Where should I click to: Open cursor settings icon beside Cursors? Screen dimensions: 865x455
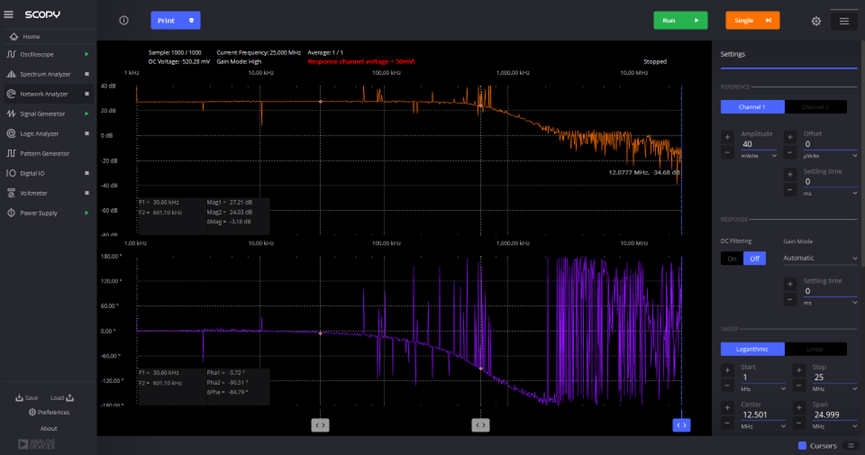click(x=851, y=446)
